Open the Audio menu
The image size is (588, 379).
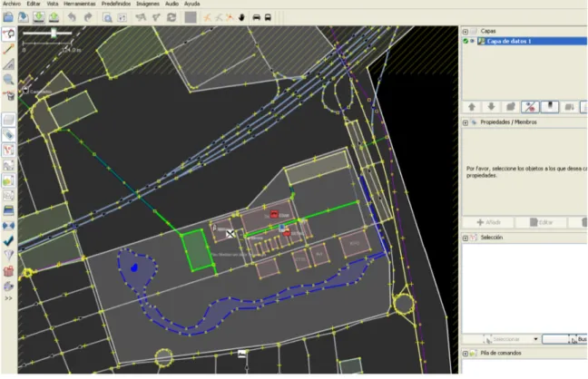click(171, 4)
